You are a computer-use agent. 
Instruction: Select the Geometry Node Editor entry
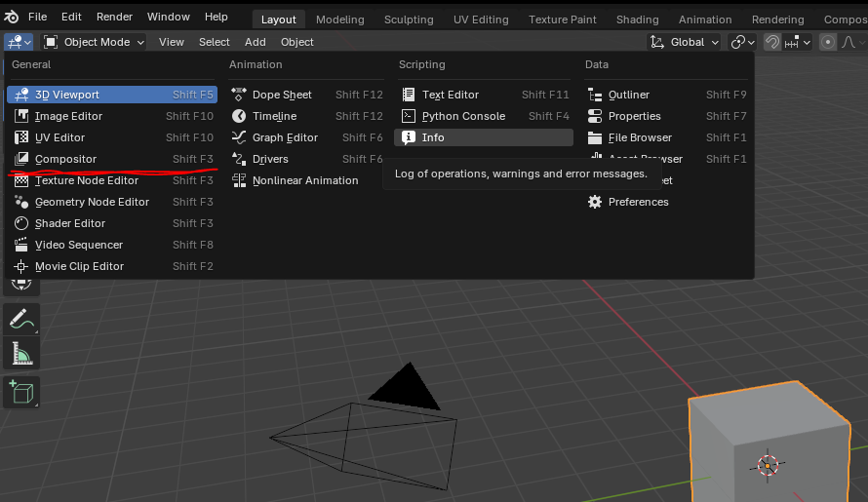(112, 202)
